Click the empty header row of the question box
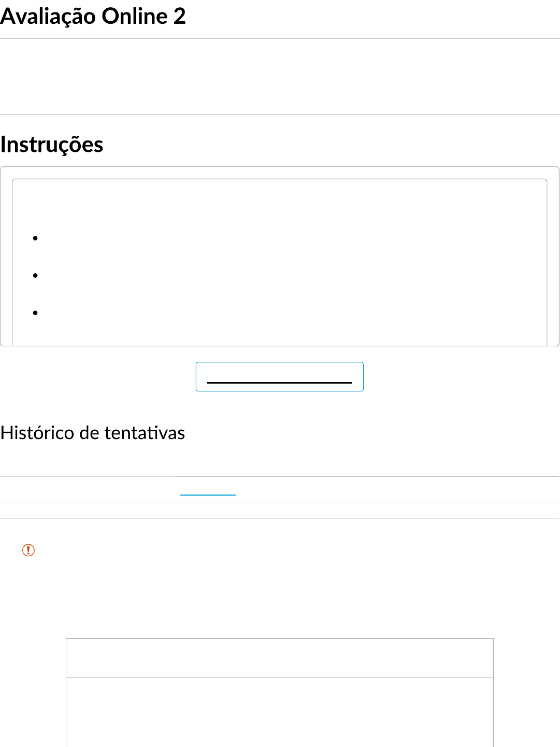The height and width of the screenshot is (747, 560). (280, 658)
